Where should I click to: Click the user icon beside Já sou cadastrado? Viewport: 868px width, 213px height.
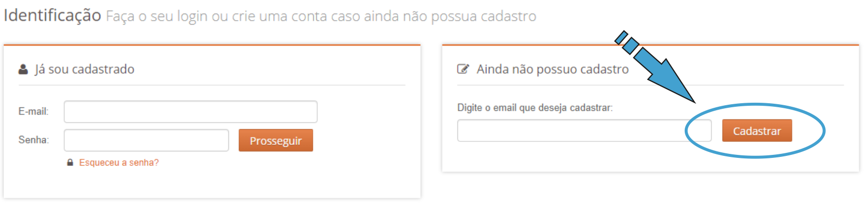coord(23,69)
